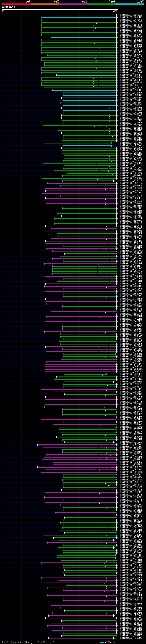The image size is (146, 644).
Task: Select the label UniRef100_B9GNA0
Action: [x=131, y=424]
